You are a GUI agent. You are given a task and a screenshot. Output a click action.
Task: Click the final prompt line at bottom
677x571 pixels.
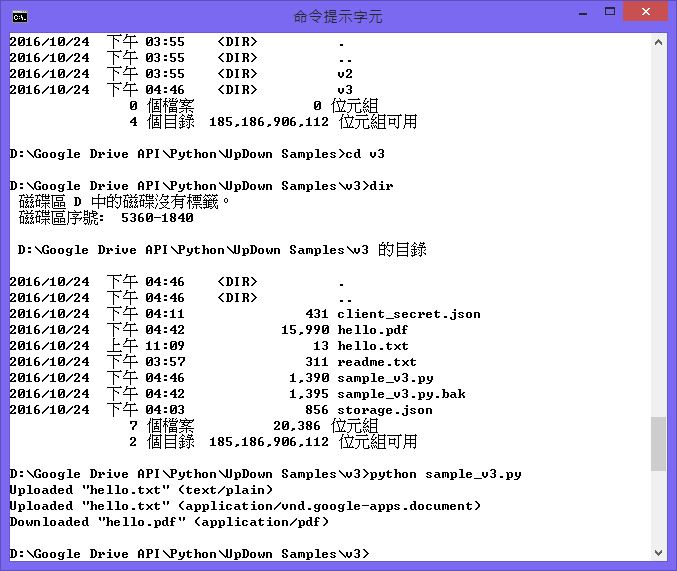pos(189,554)
